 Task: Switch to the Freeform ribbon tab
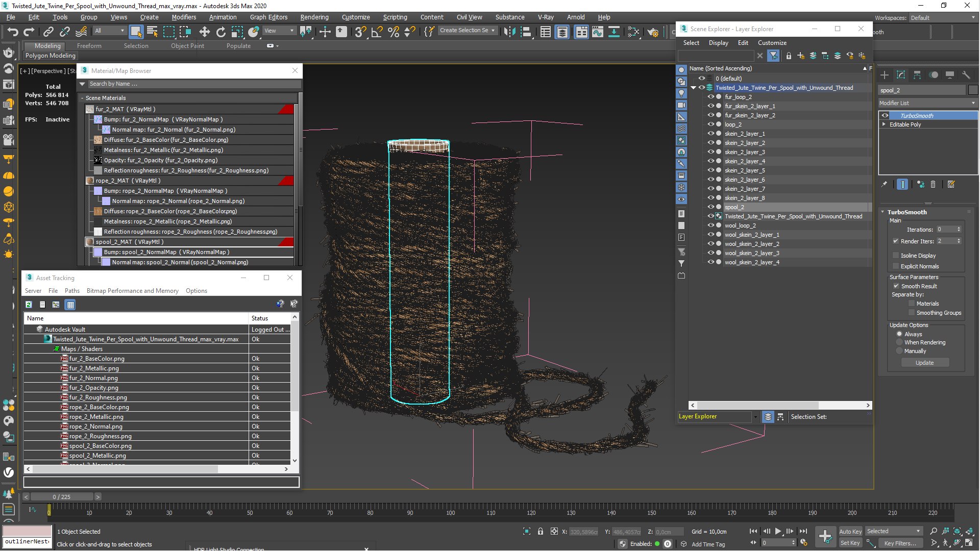pos(89,46)
